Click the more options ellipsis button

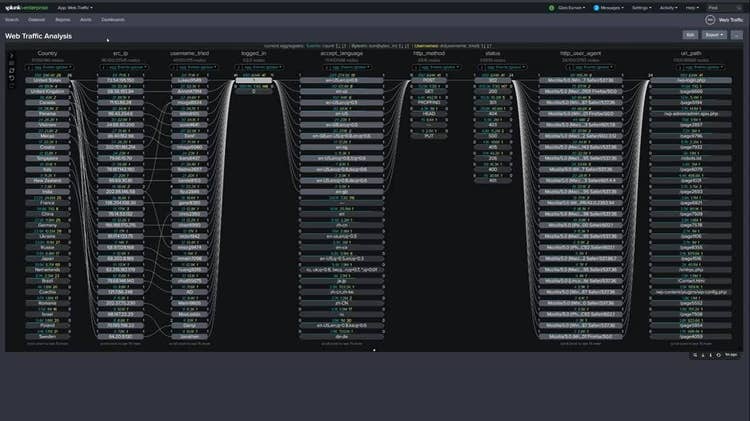737,35
